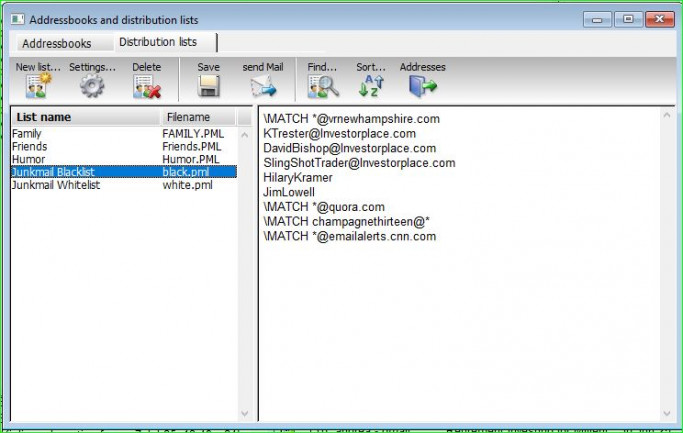Open the Find magnifier icon
The image size is (683, 433).
322,86
